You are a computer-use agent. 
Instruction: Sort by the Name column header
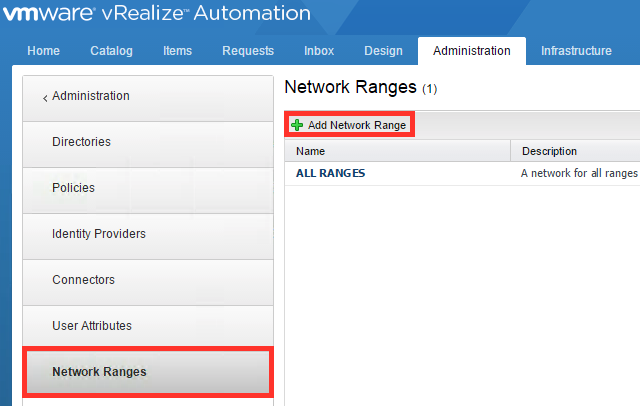click(398, 151)
